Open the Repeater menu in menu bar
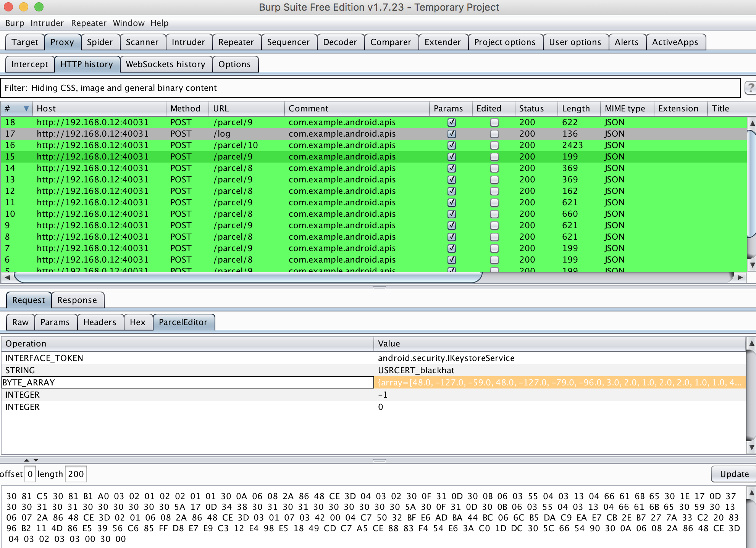This screenshot has height=548, width=756. tap(89, 23)
